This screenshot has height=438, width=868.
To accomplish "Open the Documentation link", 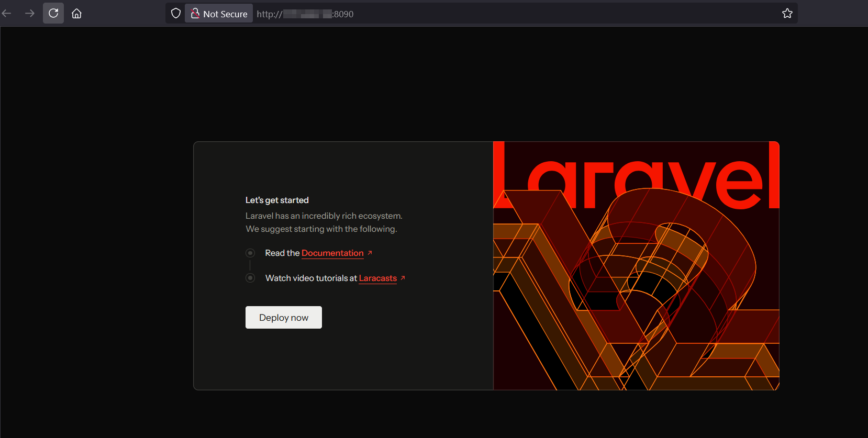I will tap(332, 253).
